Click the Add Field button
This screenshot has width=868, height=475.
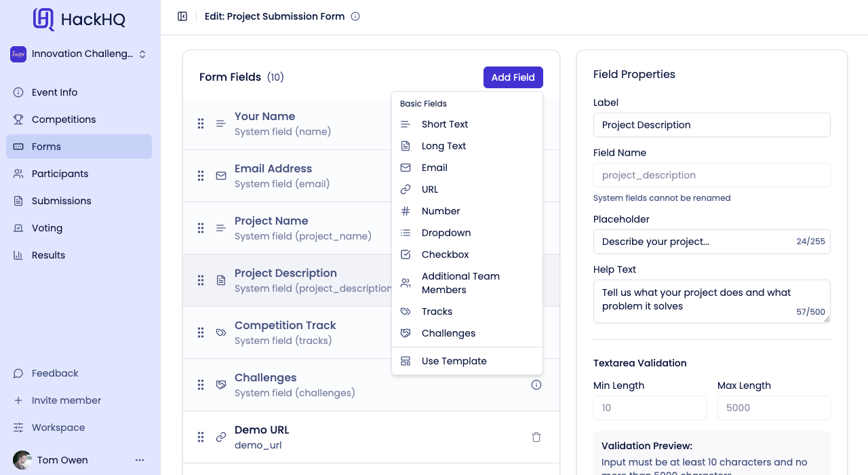513,77
